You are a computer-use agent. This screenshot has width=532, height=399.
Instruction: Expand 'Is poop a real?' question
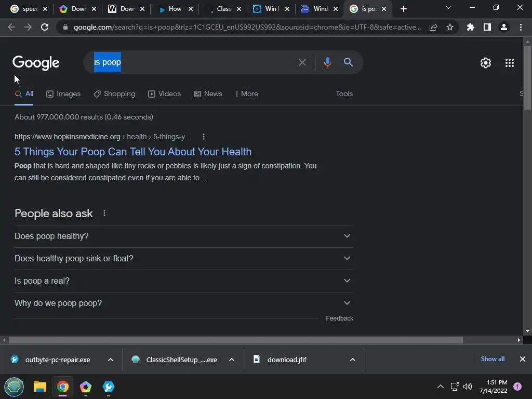pyautogui.click(x=183, y=281)
